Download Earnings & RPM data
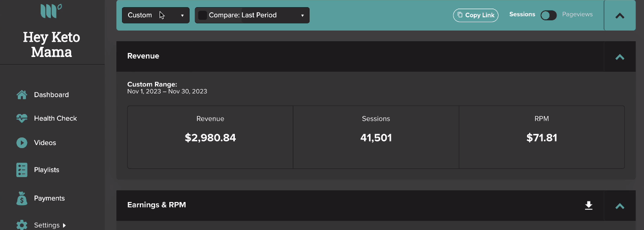Screen dimensions: 644x230 click(589, 206)
